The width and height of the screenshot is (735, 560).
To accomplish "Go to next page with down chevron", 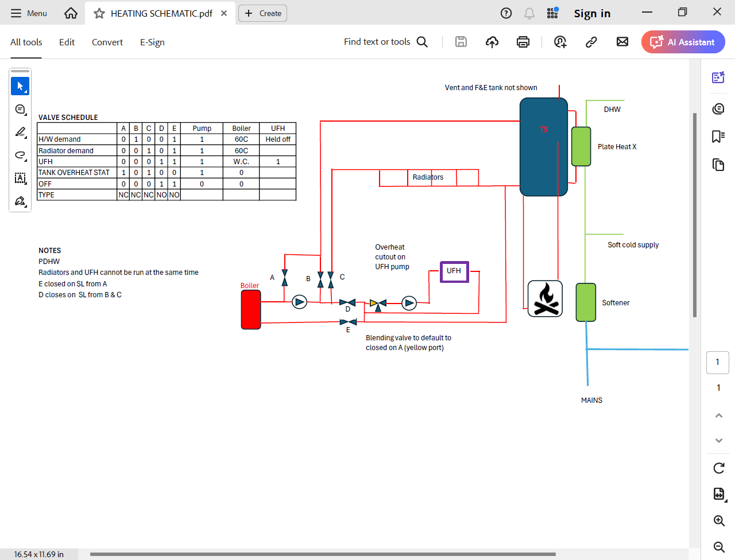I will click(x=718, y=441).
